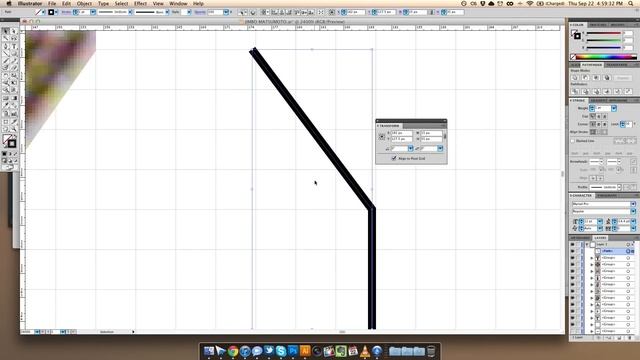Click the Exclude shape mode icon
Image resolution: width=640 pixels, height=360 pixels.
coord(607,78)
